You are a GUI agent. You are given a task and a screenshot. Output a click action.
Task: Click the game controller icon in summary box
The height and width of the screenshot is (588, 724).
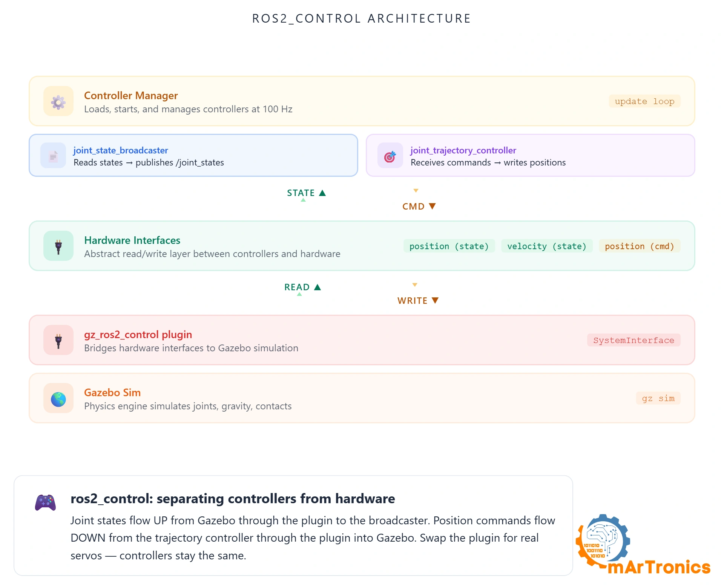[46, 502]
